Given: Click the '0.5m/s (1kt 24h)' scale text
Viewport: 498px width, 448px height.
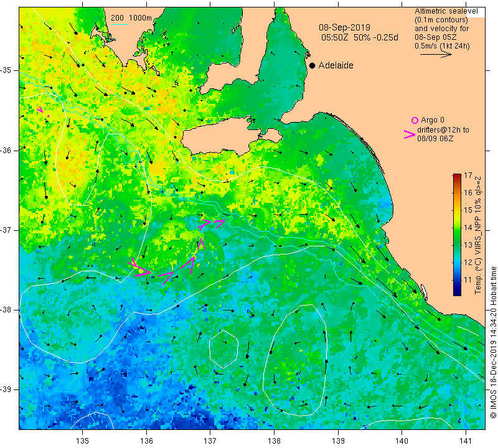Looking at the screenshot, I should 442,46.
